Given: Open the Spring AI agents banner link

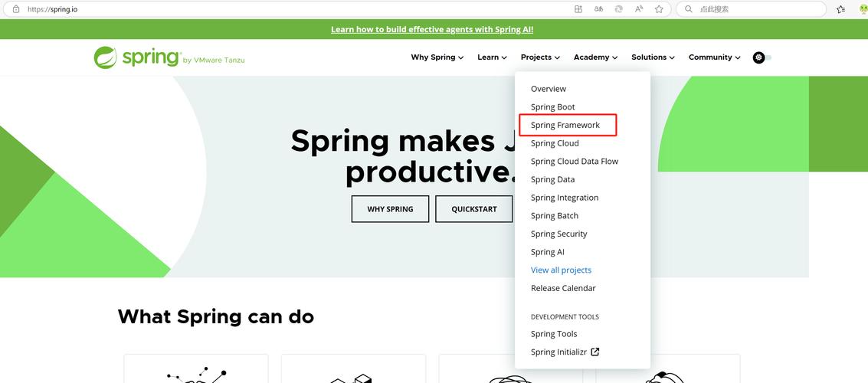Looking at the screenshot, I should [x=432, y=29].
